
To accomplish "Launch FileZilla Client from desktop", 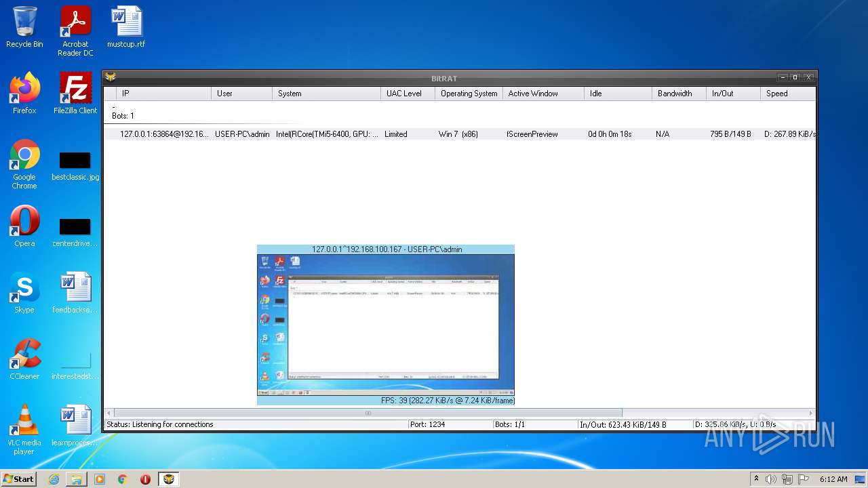I will click(x=75, y=94).
